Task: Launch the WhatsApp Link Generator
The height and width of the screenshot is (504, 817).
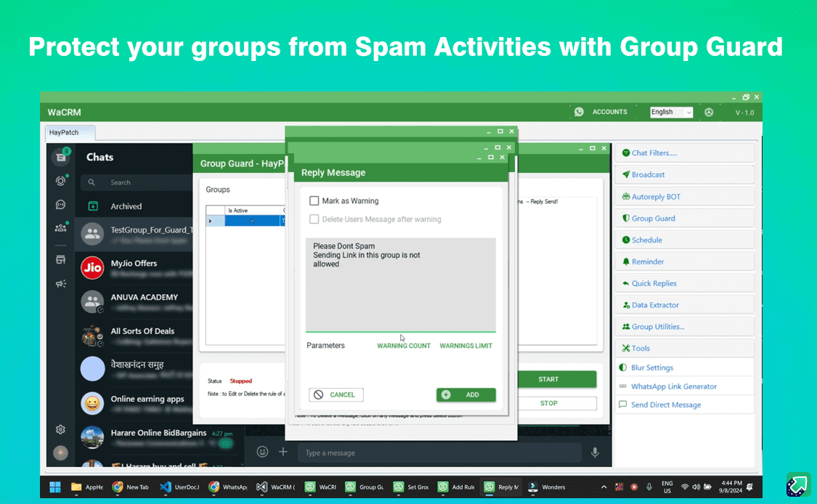Action: (x=665, y=386)
